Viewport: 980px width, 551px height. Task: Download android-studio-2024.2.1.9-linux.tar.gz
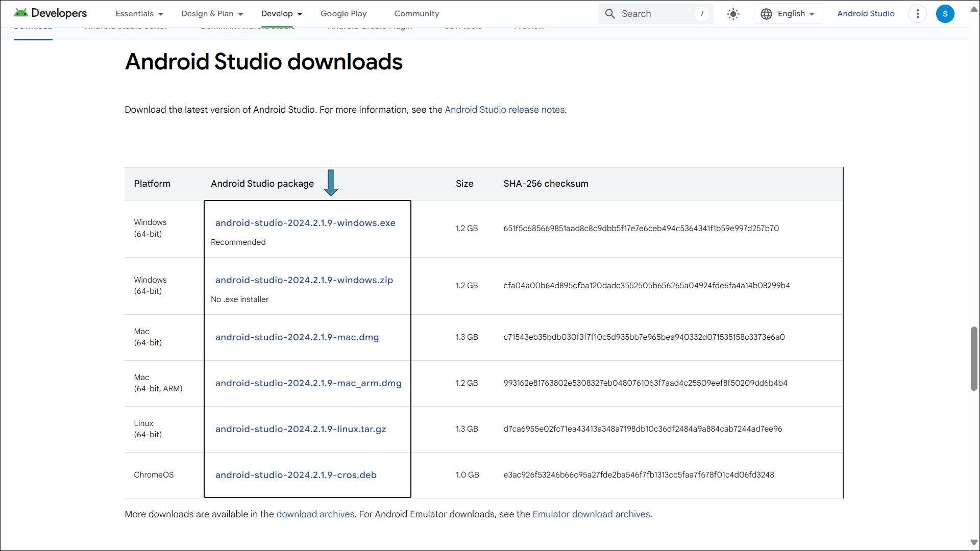(x=301, y=429)
